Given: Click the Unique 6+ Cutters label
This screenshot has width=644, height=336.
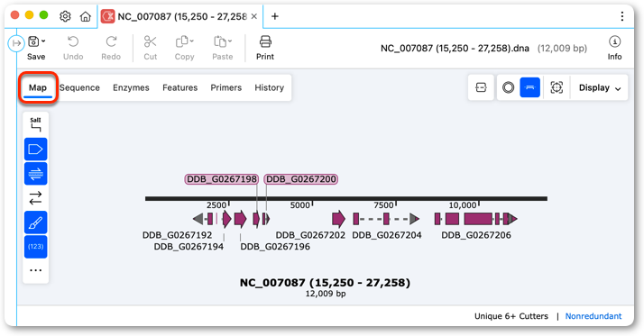Looking at the screenshot, I should click(x=511, y=316).
